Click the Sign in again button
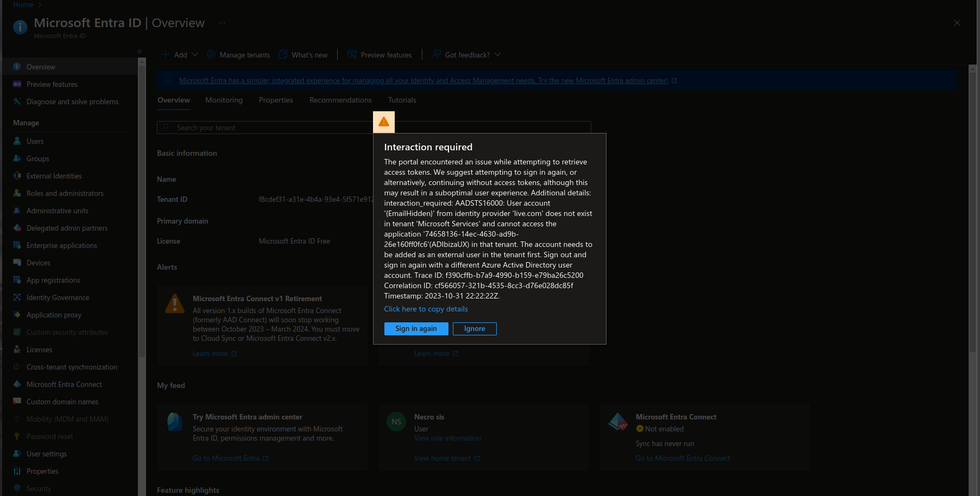Screen dimensions: 980x496 pos(416,329)
